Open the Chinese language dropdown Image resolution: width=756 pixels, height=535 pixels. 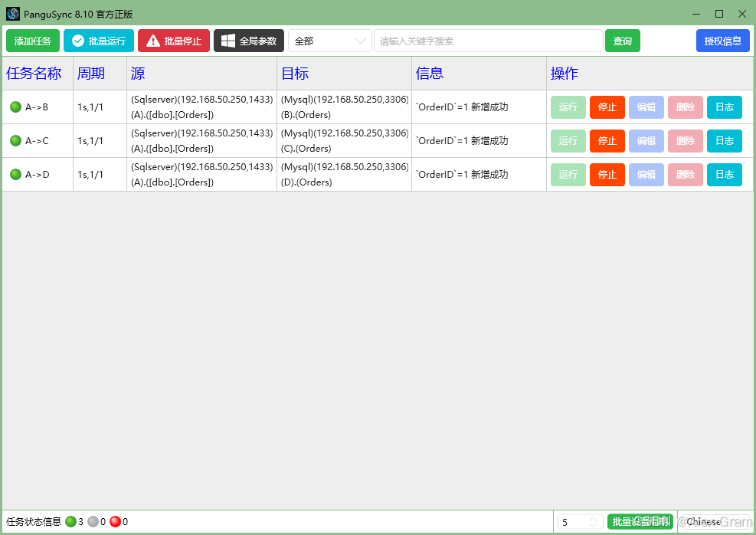tap(716, 521)
